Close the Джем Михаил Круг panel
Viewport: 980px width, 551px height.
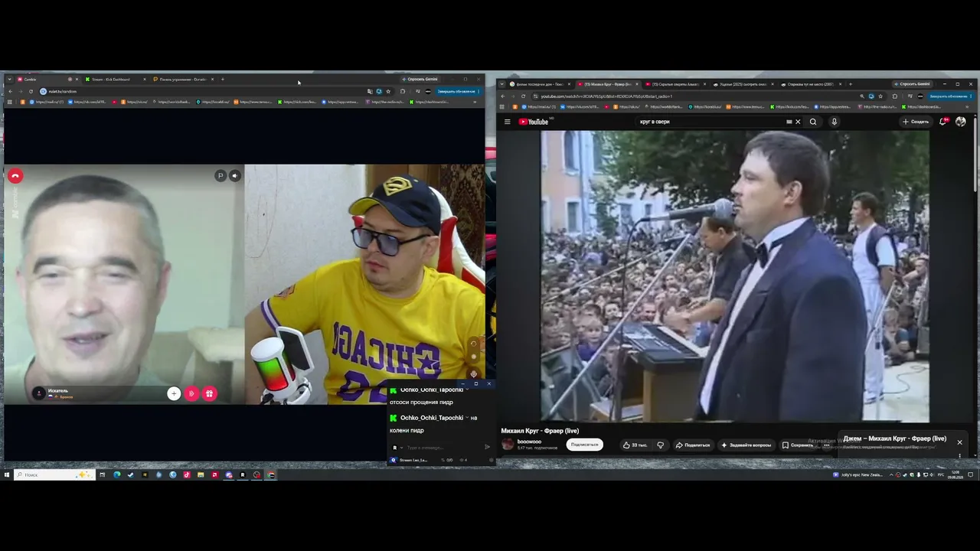coord(959,442)
